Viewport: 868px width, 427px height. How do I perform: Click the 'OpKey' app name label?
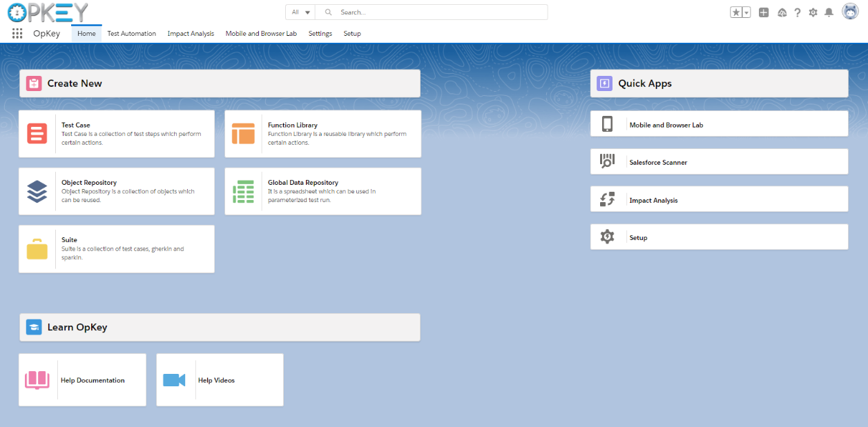point(46,33)
